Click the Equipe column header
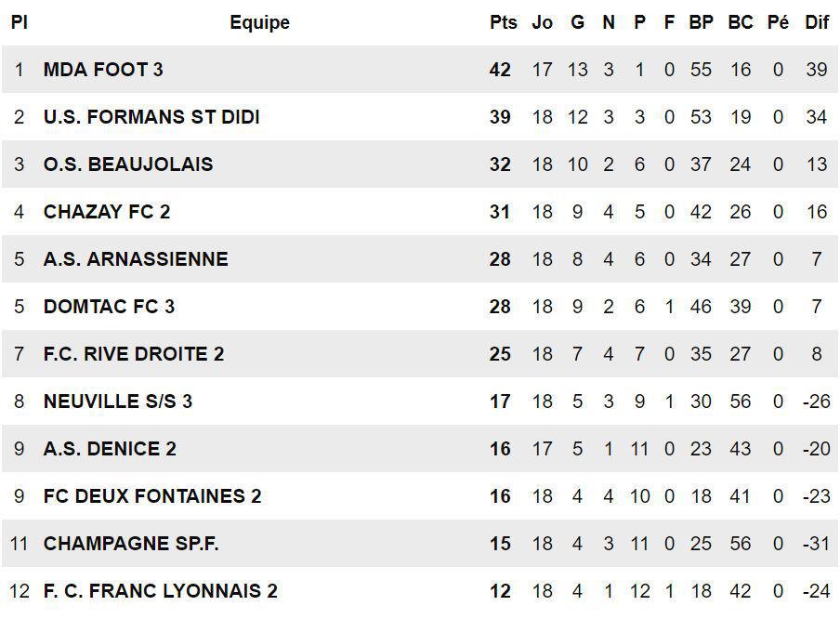The height and width of the screenshot is (619, 840). 260,22
